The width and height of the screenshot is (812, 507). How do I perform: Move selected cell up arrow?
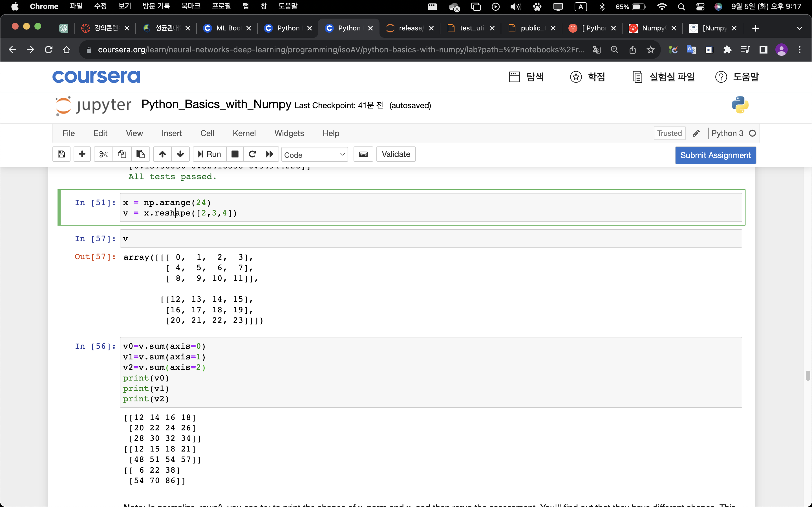coord(162,154)
